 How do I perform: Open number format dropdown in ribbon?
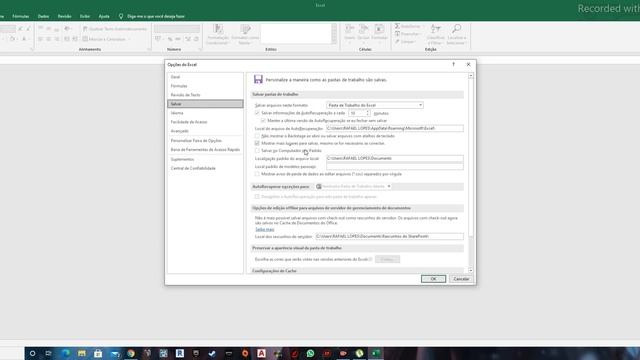tap(177, 29)
